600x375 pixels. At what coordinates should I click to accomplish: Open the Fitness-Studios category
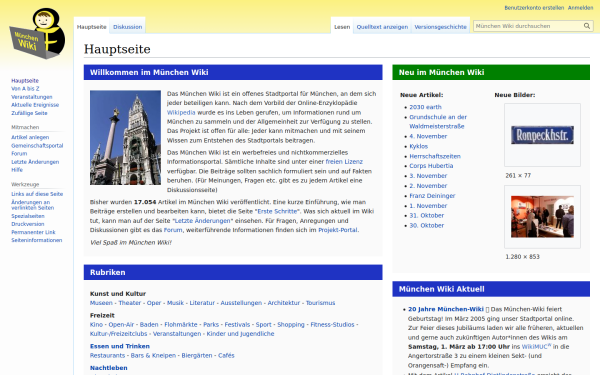click(x=332, y=324)
